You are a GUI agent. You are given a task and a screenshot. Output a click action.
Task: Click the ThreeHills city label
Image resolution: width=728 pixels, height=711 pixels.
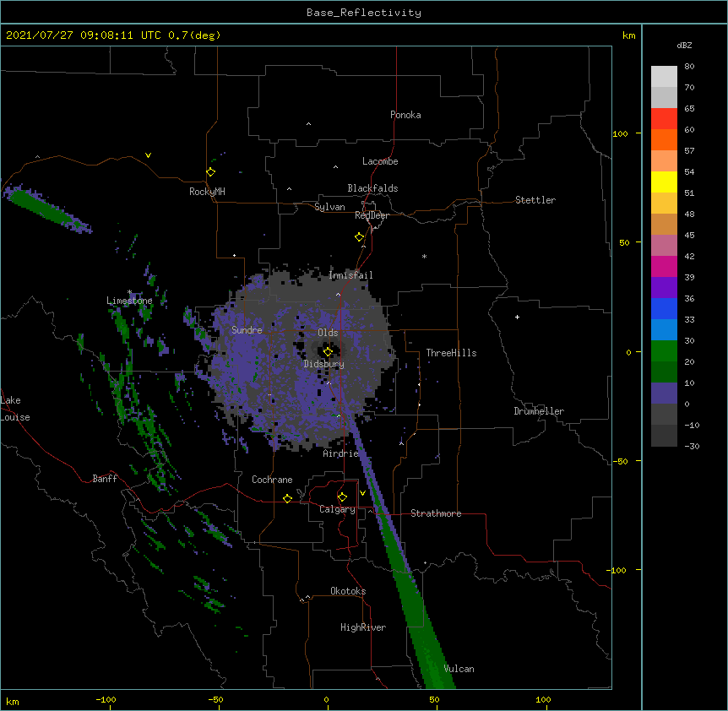(451, 353)
